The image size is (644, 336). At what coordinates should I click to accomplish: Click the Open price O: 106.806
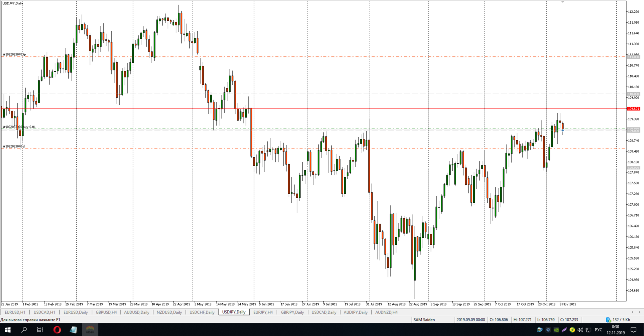point(498,320)
